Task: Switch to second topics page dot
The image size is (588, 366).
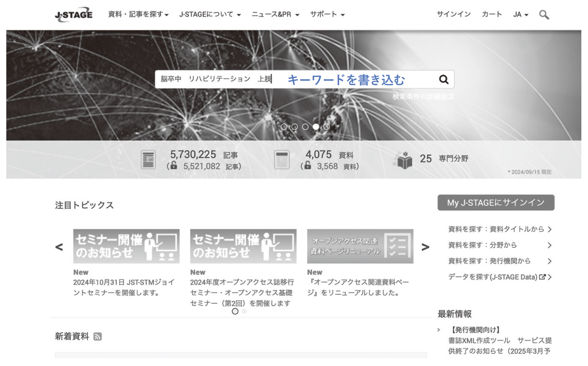Action: point(244,311)
